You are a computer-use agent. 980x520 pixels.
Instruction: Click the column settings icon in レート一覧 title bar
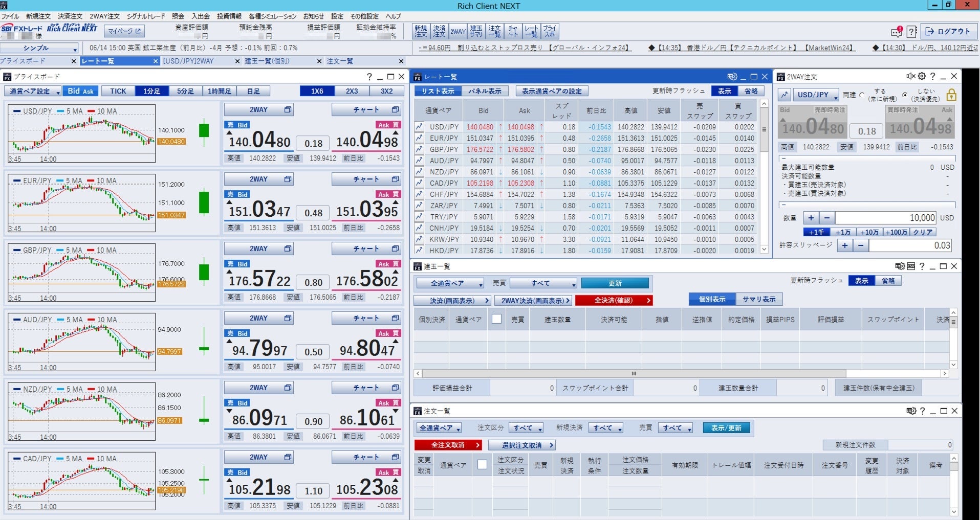[x=732, y=76]
